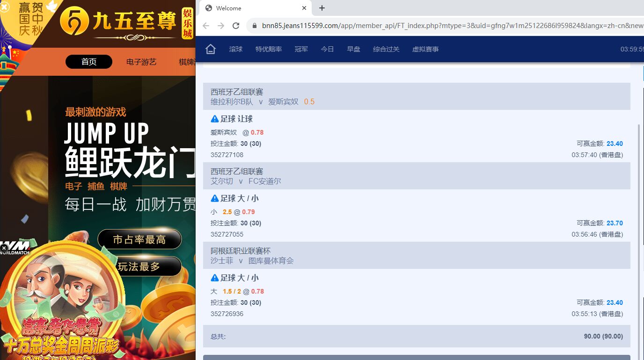Click bet number 352727055

pos(227,234)
